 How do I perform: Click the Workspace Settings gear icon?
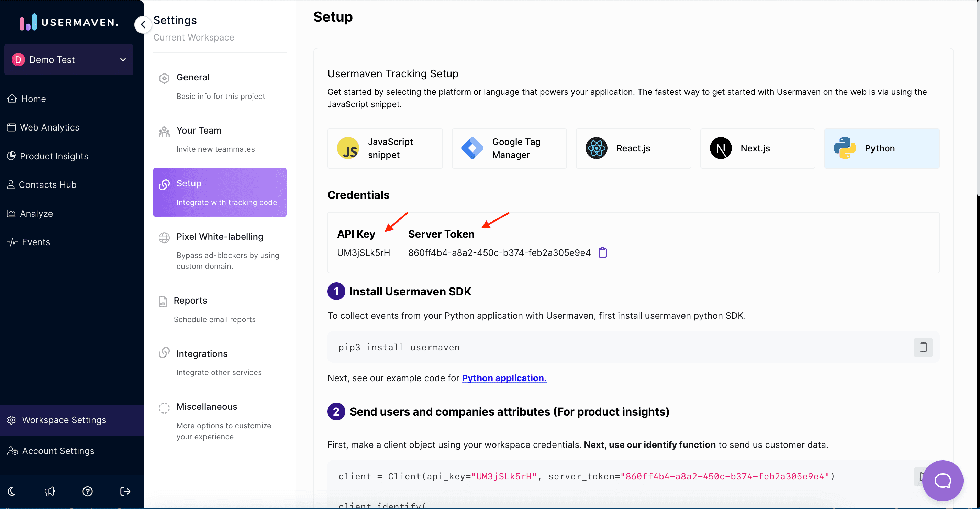(11, 420)
